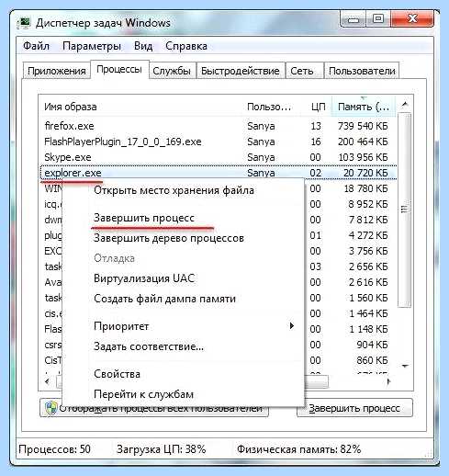Click memory value 739 540 КБ
The image size is (449, 476).
click(363, 126)
